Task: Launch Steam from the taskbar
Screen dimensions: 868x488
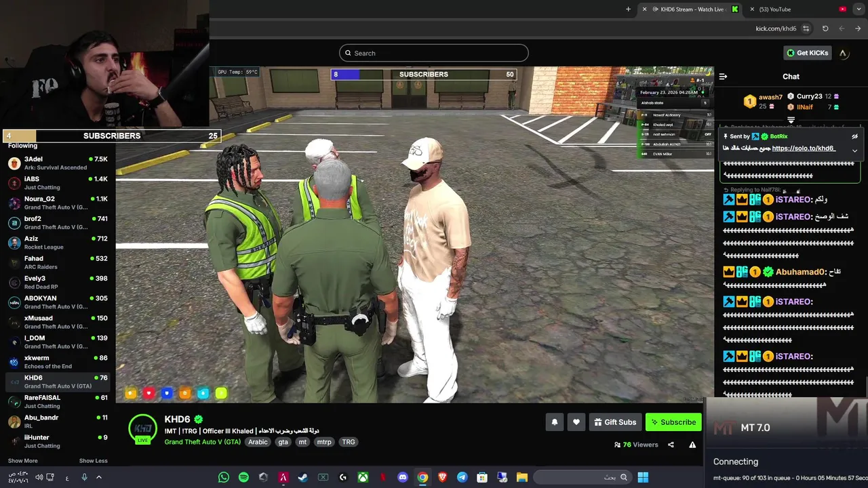Action: [303, 477]
